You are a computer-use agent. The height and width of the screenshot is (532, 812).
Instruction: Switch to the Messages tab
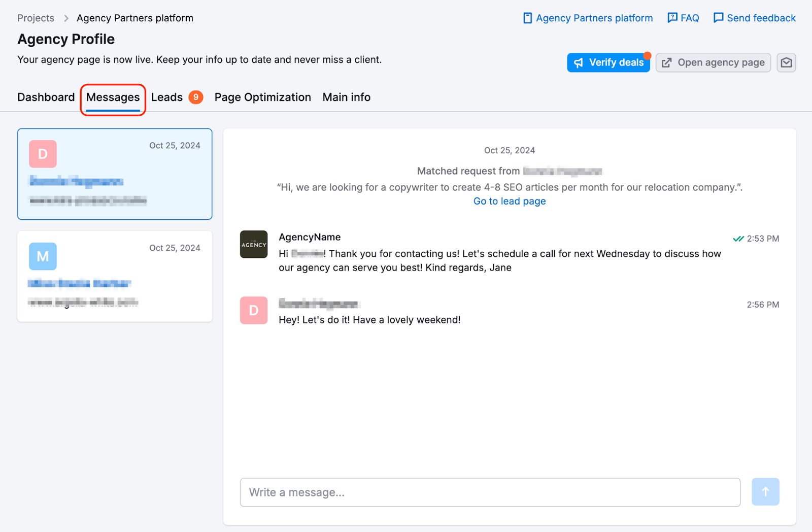[113, 97]
